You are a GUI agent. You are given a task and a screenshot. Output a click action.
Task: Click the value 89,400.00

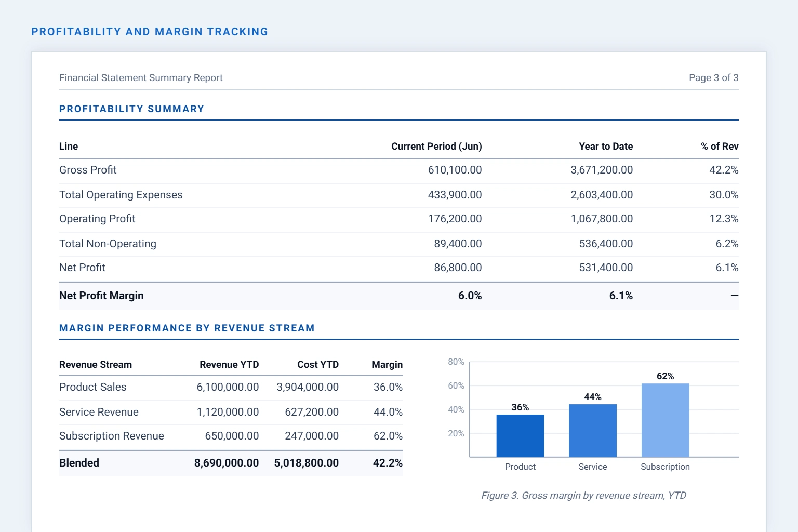[458, 244]
